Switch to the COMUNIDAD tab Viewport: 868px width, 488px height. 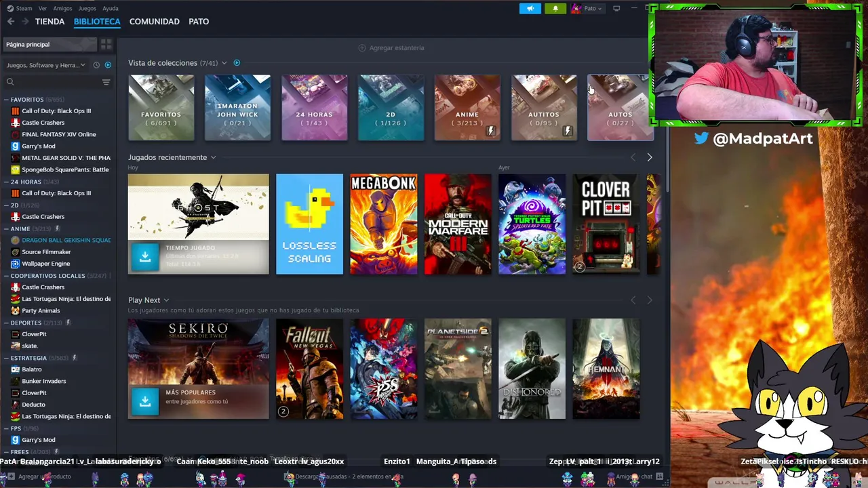(154, 22)
